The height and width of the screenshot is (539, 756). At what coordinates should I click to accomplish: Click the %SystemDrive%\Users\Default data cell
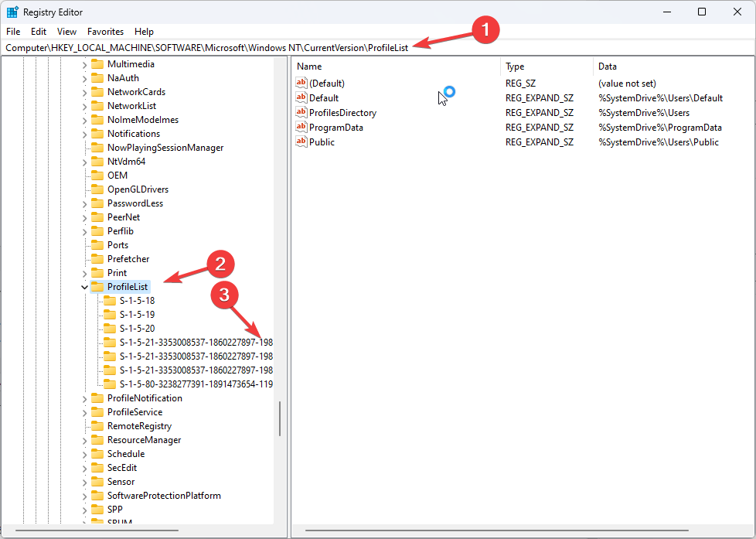[661, 98]
